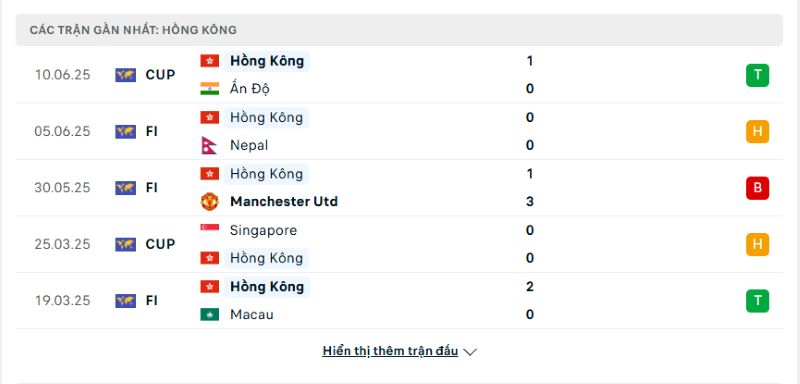Click the Nepal flag icon

coord(209,145)
